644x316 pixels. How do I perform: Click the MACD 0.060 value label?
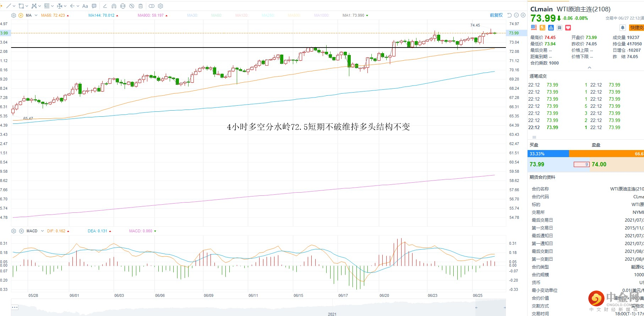141,231
